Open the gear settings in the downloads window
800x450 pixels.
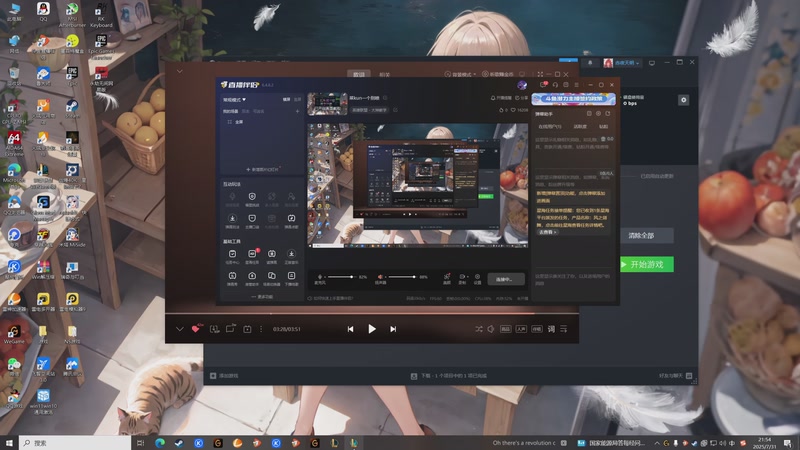[x=684, y=100]
